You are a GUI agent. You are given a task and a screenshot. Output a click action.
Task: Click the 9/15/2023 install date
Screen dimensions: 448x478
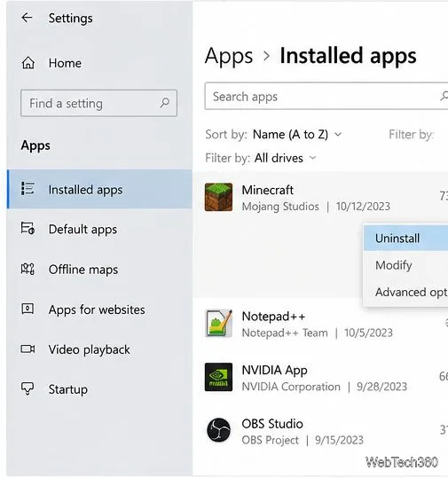(x=339, y=440)
